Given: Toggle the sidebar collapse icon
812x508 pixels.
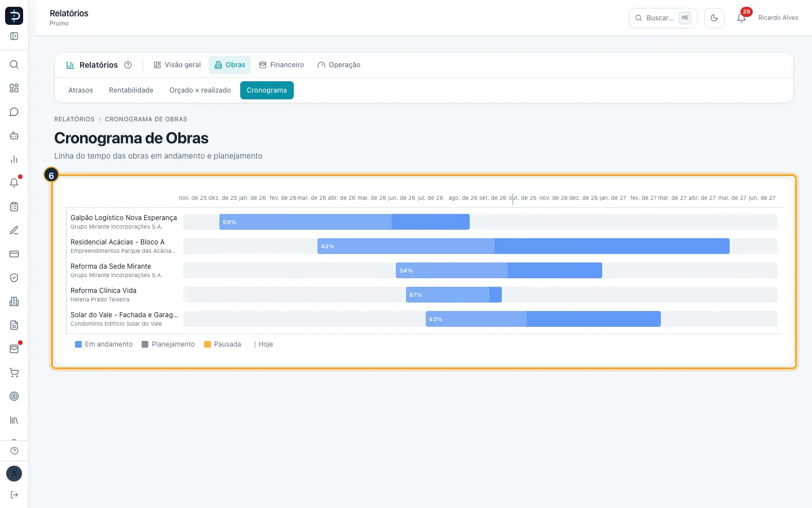Looking at the screenshot, I should (x=14, y=36).
